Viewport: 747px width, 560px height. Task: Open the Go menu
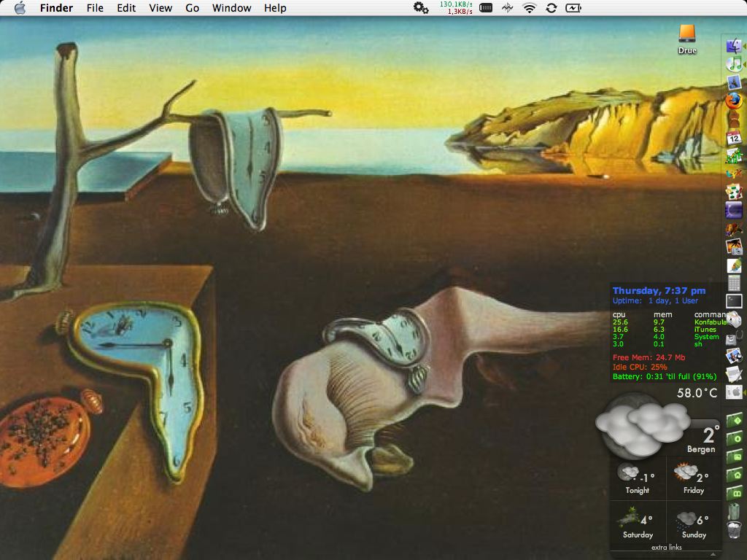tap(192, 8)
